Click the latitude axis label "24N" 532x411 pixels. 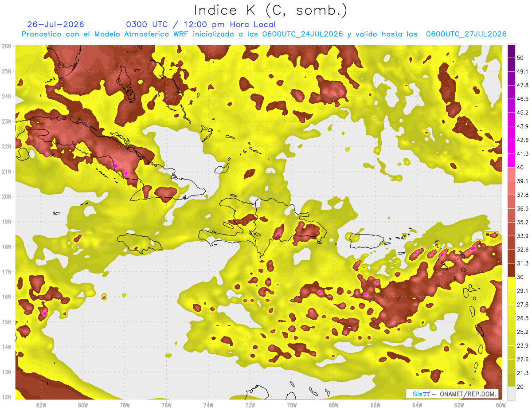pyautogui.click(x=7, y=96)
